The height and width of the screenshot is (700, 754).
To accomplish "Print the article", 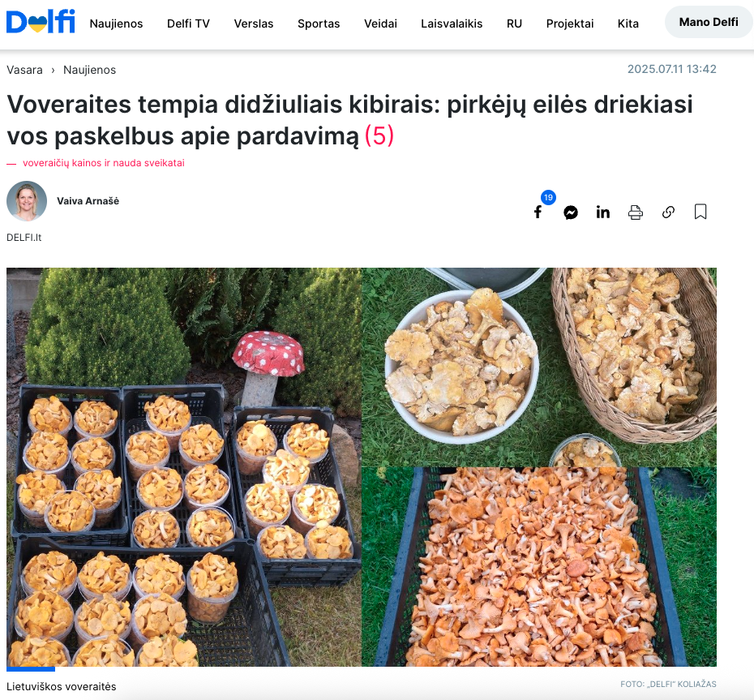I will coord(636,213).
